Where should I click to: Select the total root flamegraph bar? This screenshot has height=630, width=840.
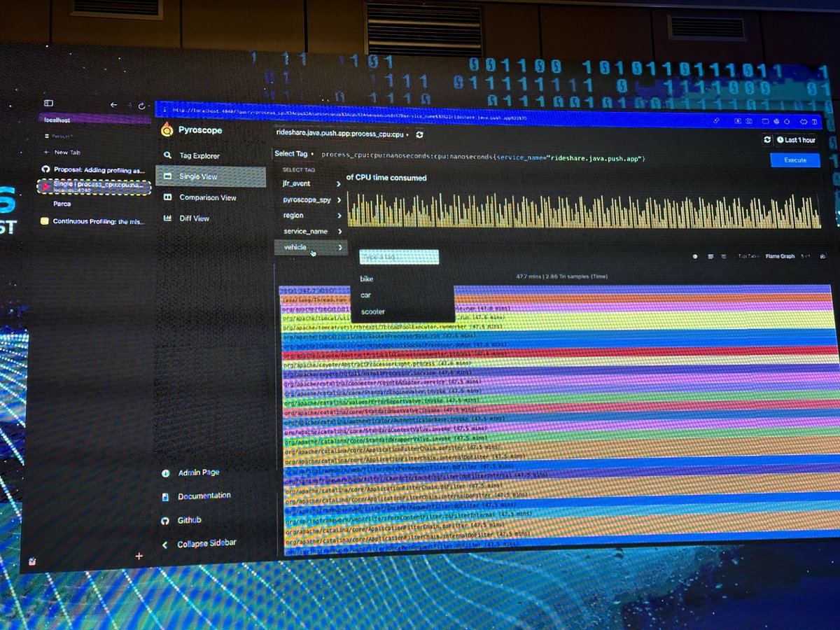point(556,289)
